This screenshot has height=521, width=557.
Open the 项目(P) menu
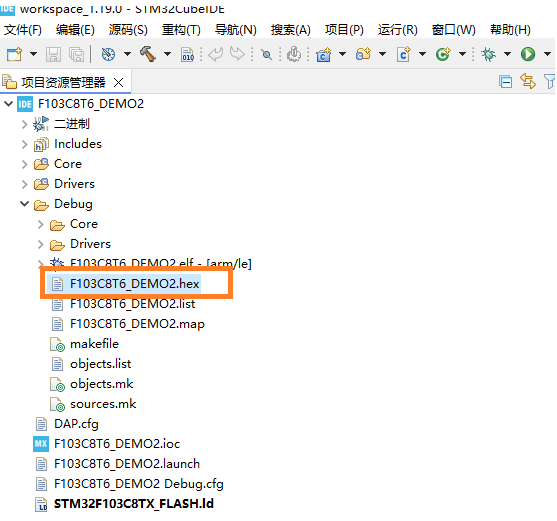(x=344, y=30)
